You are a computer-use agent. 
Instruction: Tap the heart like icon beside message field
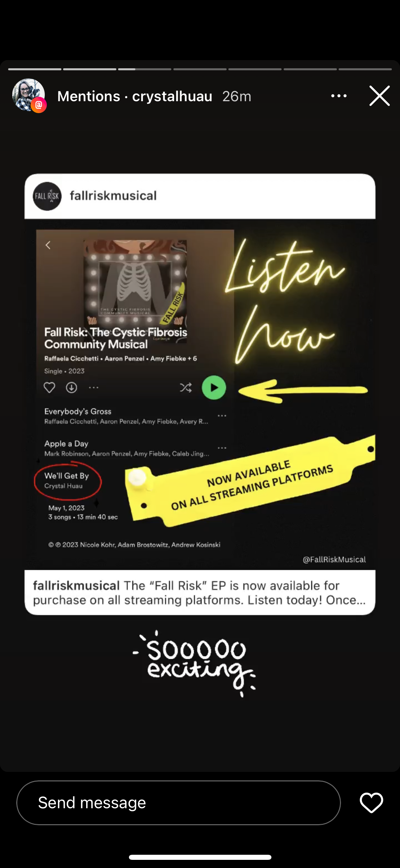(x=371, y=802)
